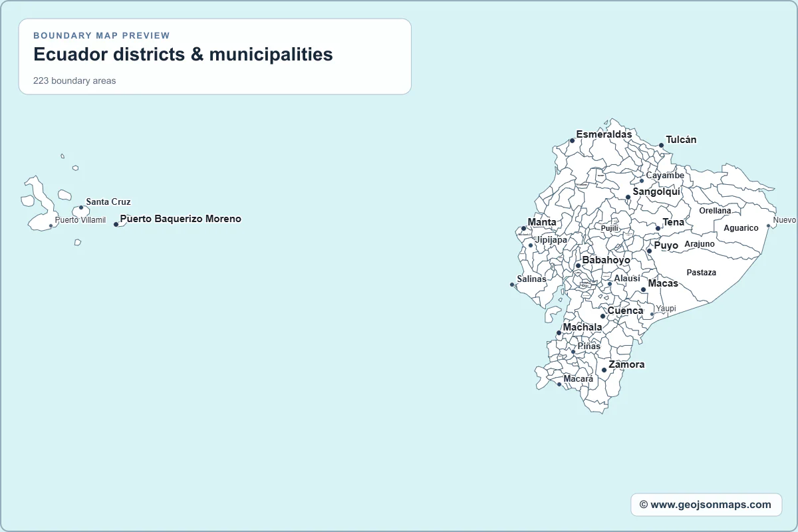798x532 pixels.
Task: Click the Piñas map label
Action: [x=589, y=346]
